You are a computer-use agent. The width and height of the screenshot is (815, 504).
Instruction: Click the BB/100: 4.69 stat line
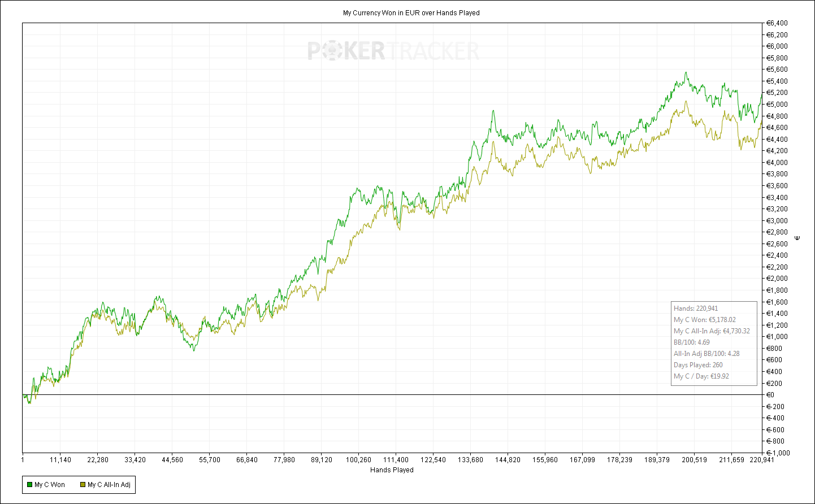691,342
